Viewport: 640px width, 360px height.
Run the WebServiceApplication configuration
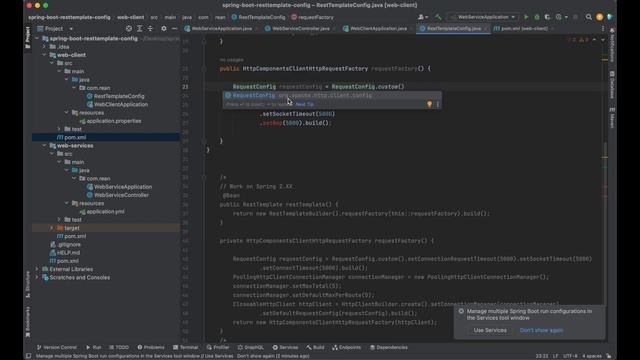tap(526, 17)
